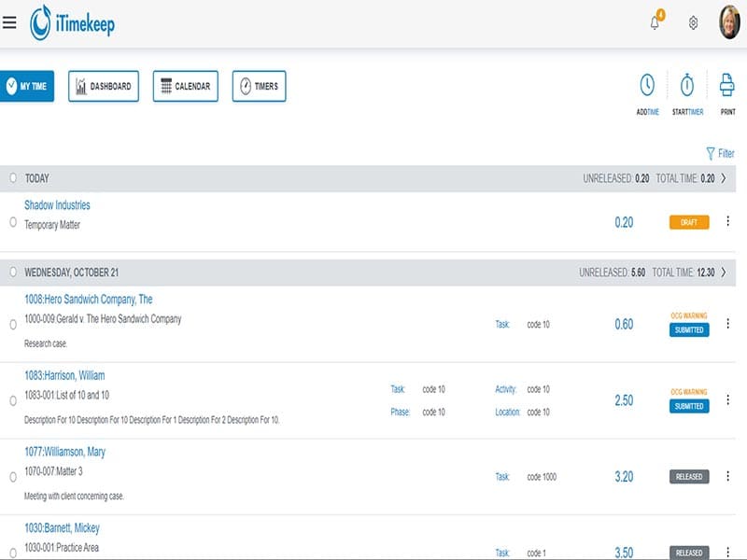Collapse the Wednesday, October 21 section
Viewport: 747px width, 560px height.
[x=724, y=273]
